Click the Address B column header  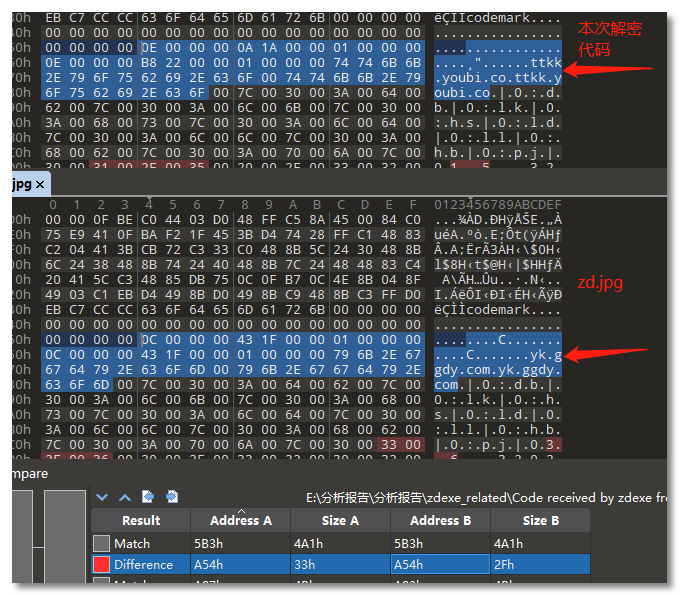(440, 520)
